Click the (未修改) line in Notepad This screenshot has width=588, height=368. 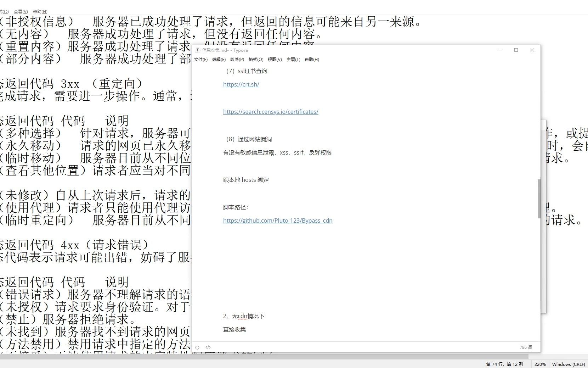(96, 195)
